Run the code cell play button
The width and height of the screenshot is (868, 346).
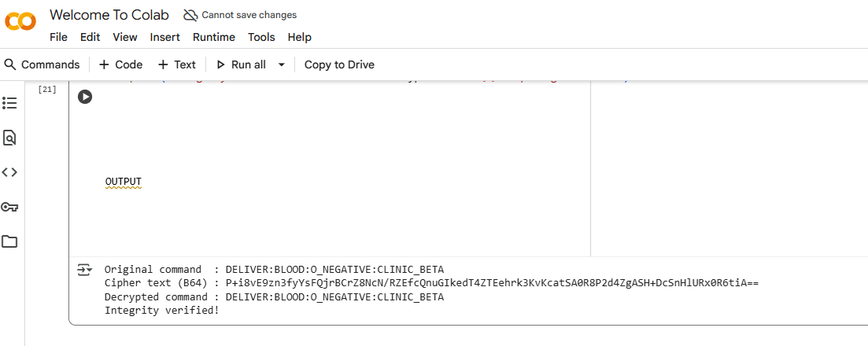tap(85, 97)
